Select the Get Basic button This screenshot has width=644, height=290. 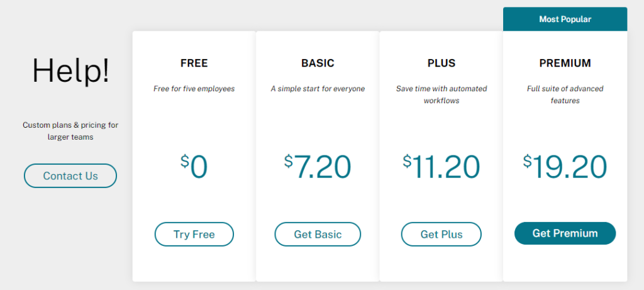click(x=318, y=234)
